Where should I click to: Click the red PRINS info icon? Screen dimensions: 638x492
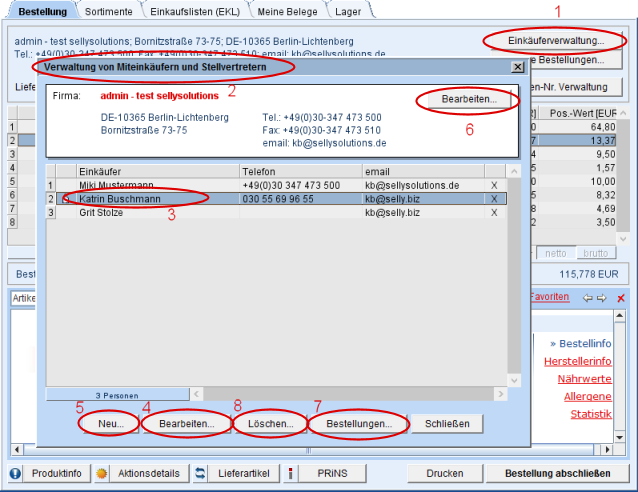291,473
